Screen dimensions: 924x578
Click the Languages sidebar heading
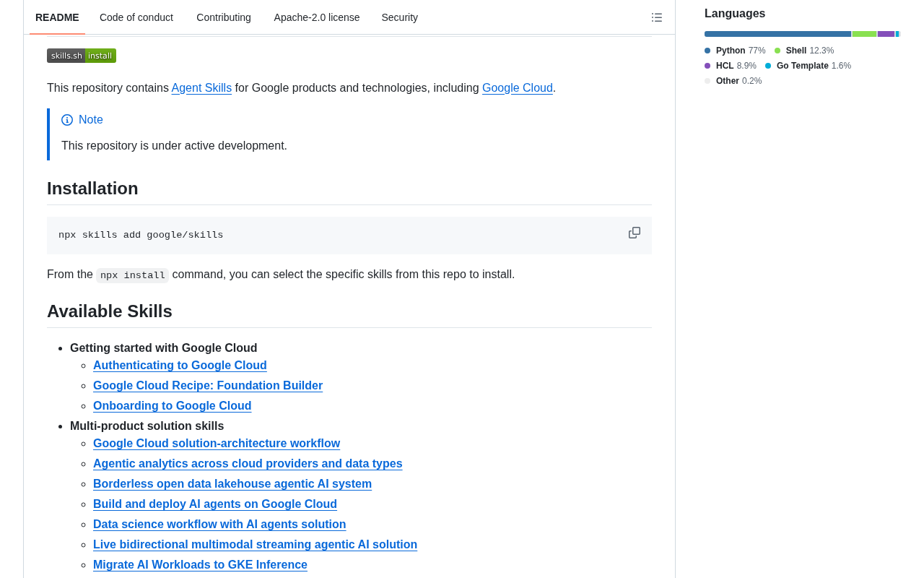click(x=735, y=14)
